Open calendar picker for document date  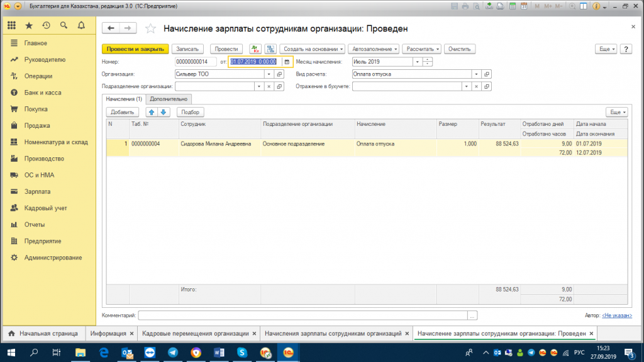tap(286, 62)
